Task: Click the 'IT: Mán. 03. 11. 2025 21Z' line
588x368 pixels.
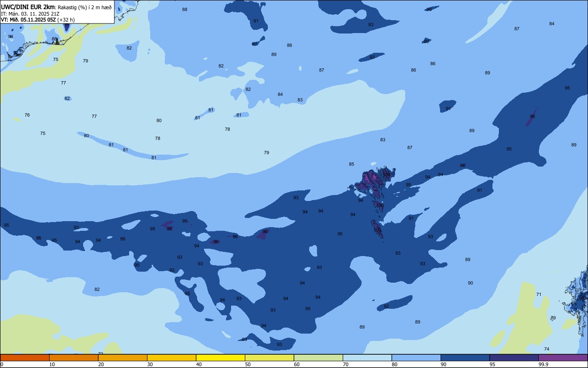Action: (x=31, y=14)
